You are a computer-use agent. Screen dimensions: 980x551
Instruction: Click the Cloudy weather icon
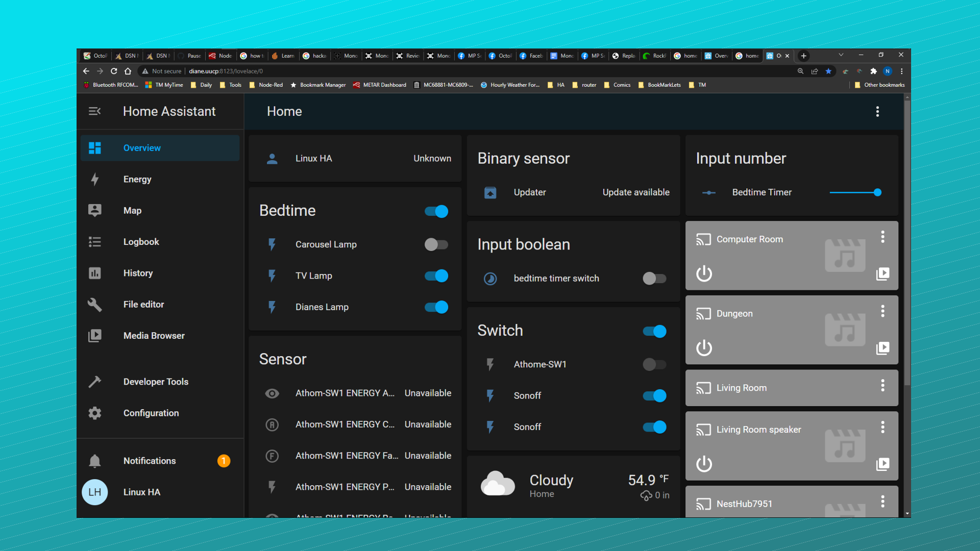498,485
